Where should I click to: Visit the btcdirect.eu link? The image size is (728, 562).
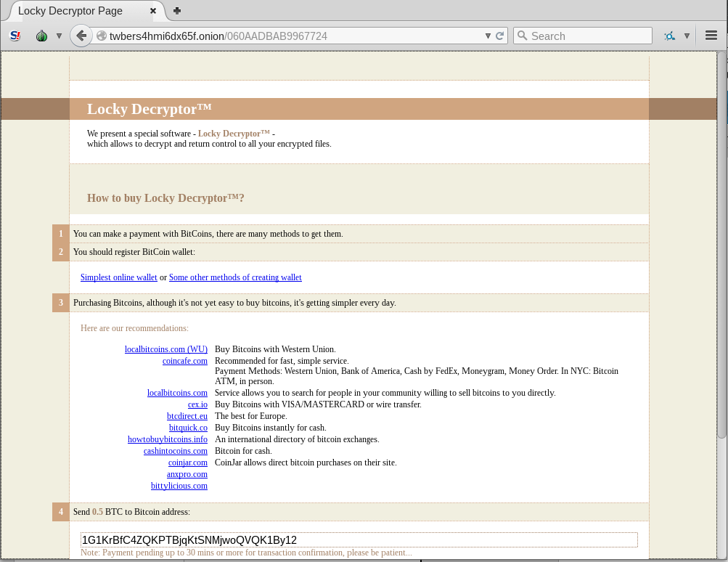[187, 416]
